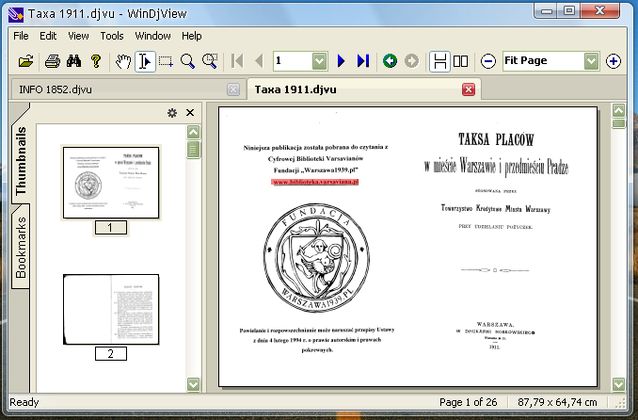Open the Edit menu
This screenshot has width=638, height=420.
[x=48, y=36]
